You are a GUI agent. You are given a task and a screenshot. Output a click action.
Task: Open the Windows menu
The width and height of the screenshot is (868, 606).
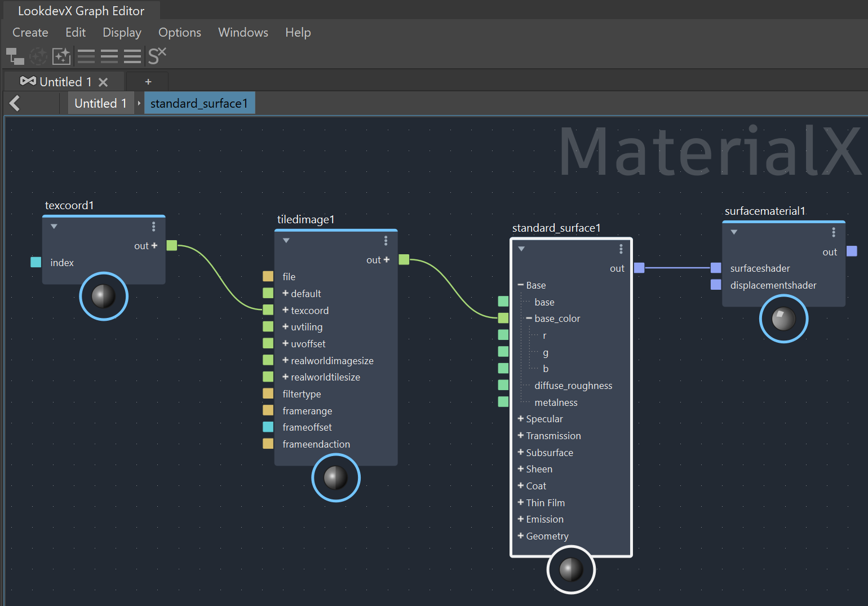(x=243, y=33)
